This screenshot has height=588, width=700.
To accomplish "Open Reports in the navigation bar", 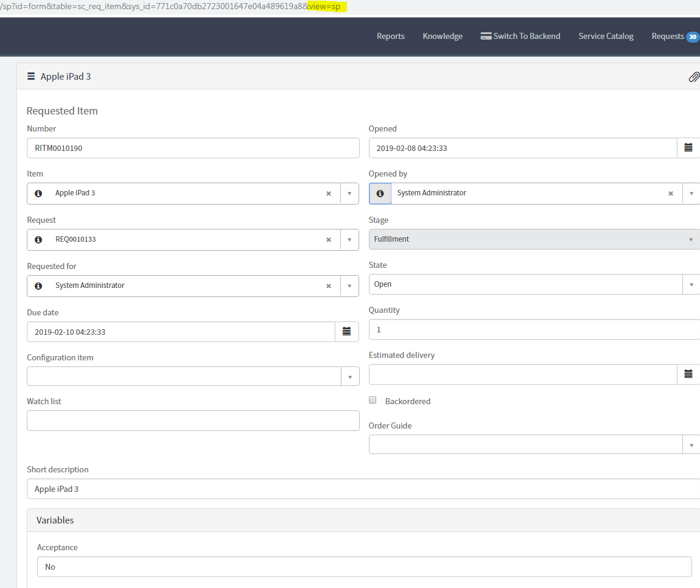I will pos(391,36).
